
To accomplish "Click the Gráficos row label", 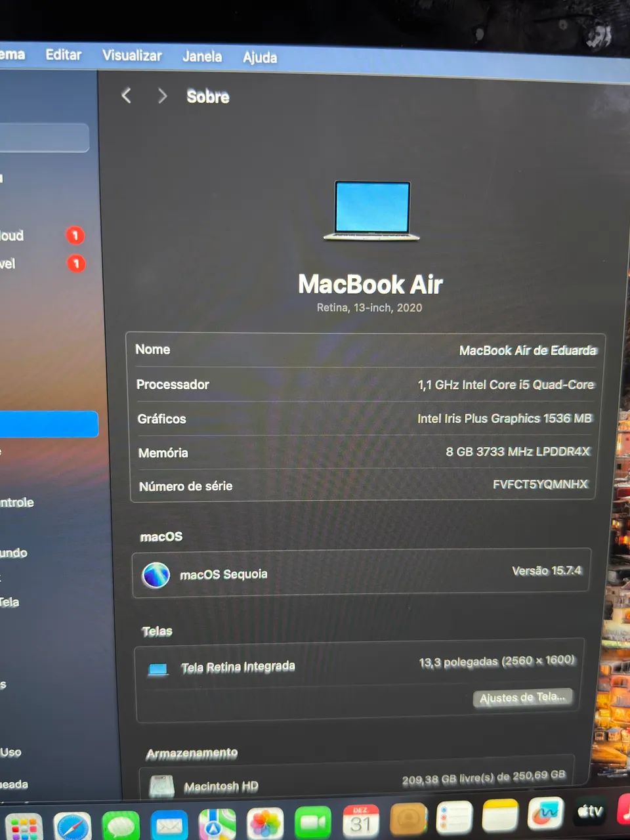I will 161,419.
